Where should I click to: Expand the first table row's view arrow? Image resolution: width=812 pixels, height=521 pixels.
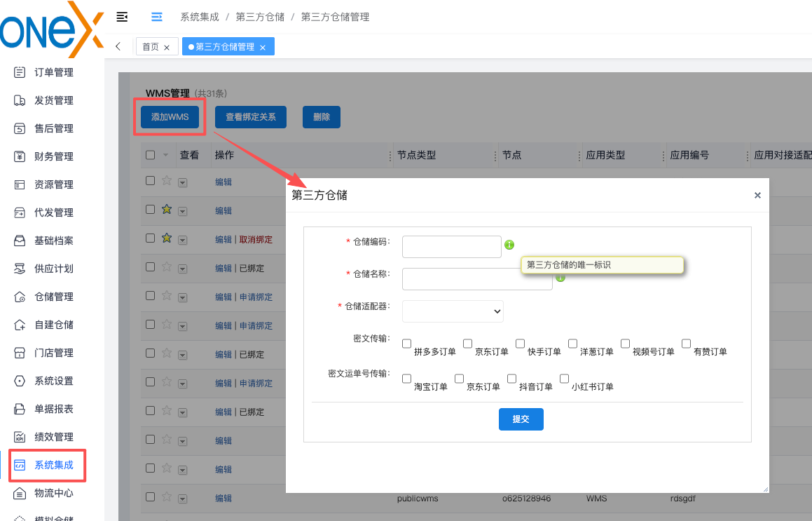182,182
